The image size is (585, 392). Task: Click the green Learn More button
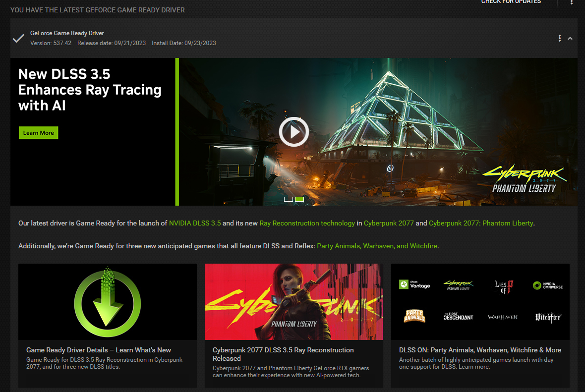(39, 133)
